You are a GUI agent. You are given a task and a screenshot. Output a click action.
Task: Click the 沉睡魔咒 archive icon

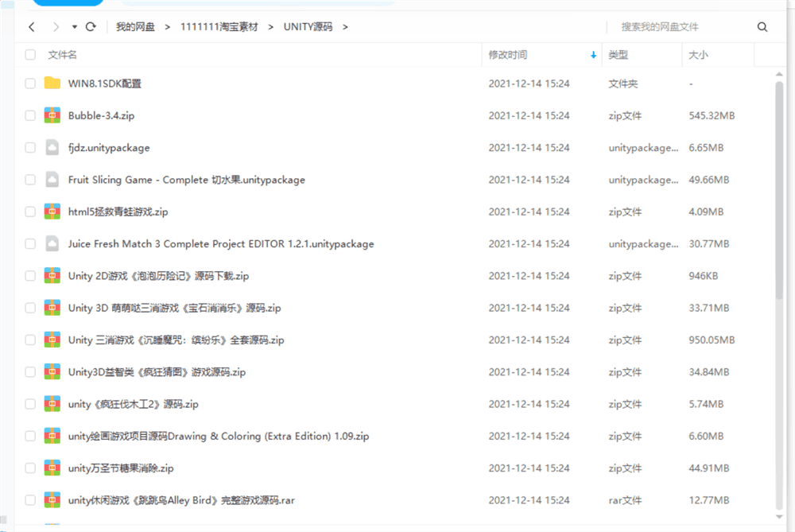(52, 340)
